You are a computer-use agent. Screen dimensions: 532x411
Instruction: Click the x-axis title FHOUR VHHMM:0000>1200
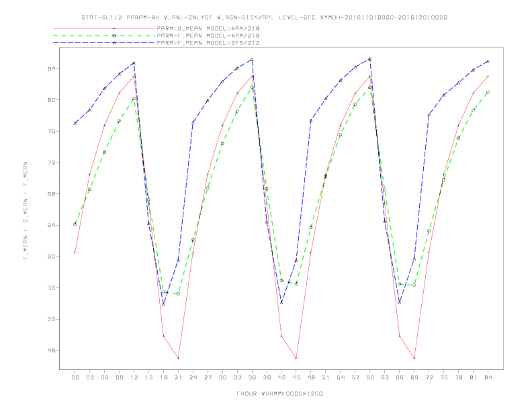pyautogui.click(x=279, y=394)
